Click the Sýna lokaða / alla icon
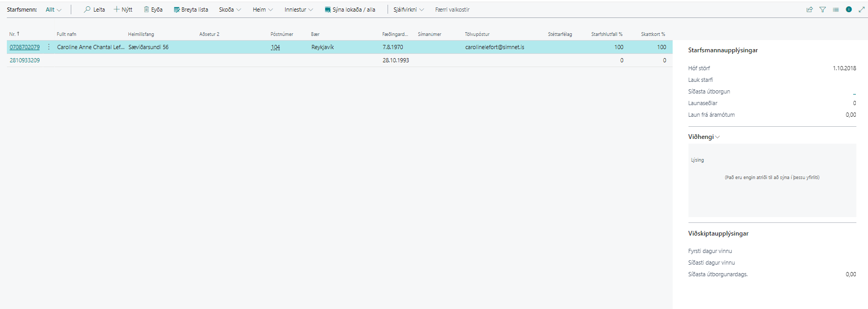The height and width of the screenshot is (309, 868). pos(328,10)
